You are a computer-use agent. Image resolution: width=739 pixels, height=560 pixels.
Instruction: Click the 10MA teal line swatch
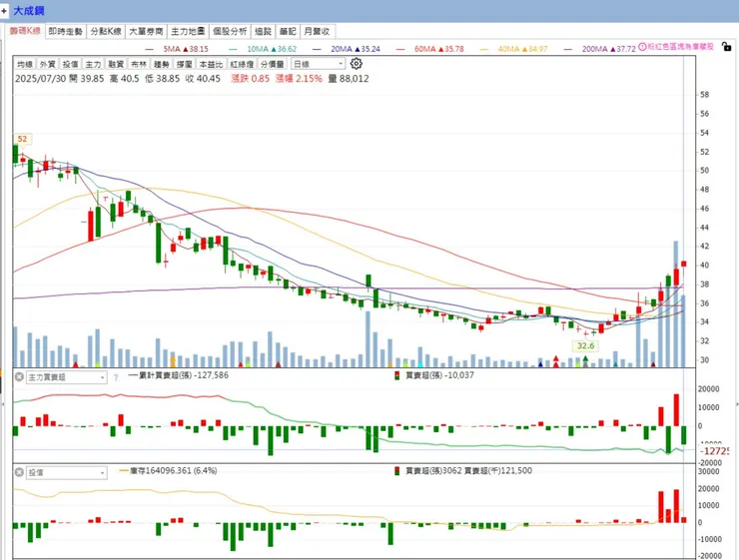pos(233,49)
